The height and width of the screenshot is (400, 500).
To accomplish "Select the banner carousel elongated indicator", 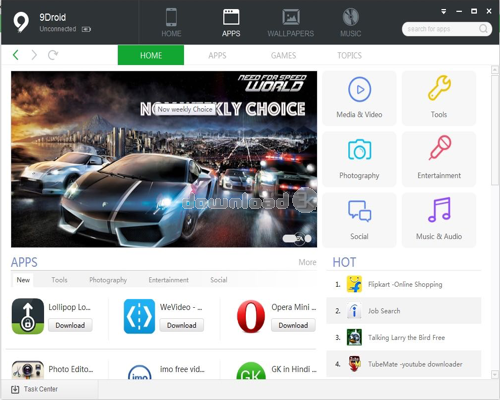I will [x=290, y=238].
